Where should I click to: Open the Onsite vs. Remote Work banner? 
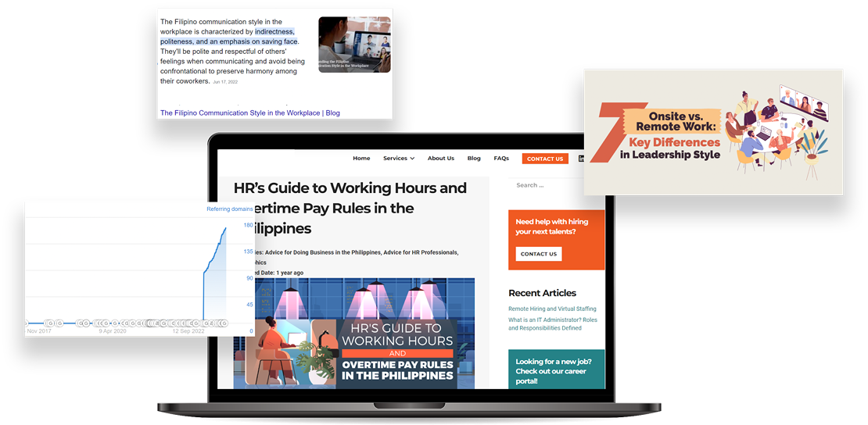[713, 132]
